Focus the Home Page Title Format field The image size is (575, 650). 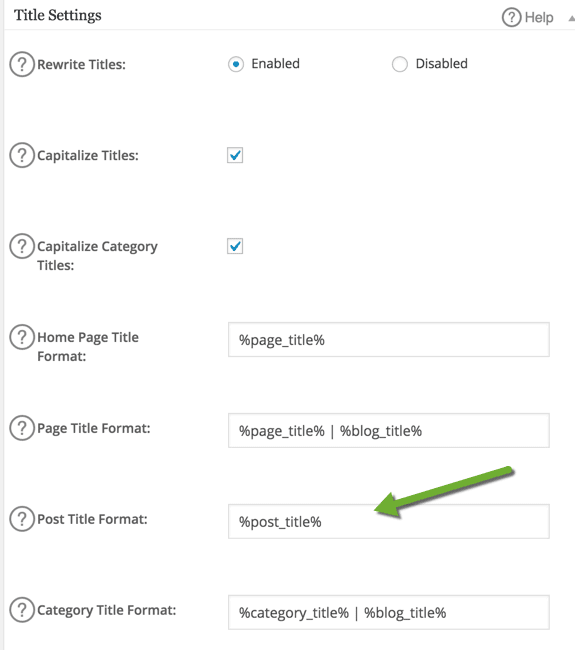388,340
